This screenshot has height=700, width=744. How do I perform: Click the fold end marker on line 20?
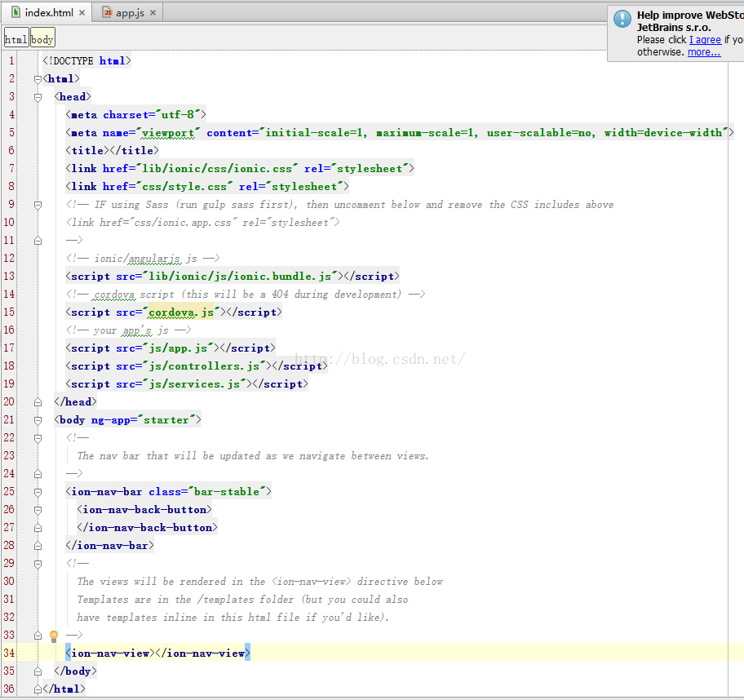tap(38, 402)
